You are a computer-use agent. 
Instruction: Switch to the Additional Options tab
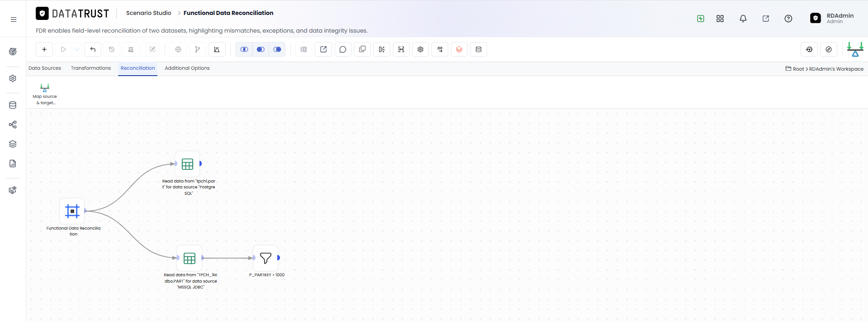point(187,68)
